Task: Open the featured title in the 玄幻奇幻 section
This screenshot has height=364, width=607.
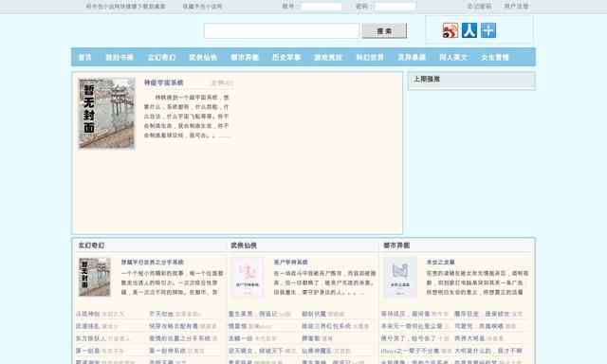Action: 153,263
